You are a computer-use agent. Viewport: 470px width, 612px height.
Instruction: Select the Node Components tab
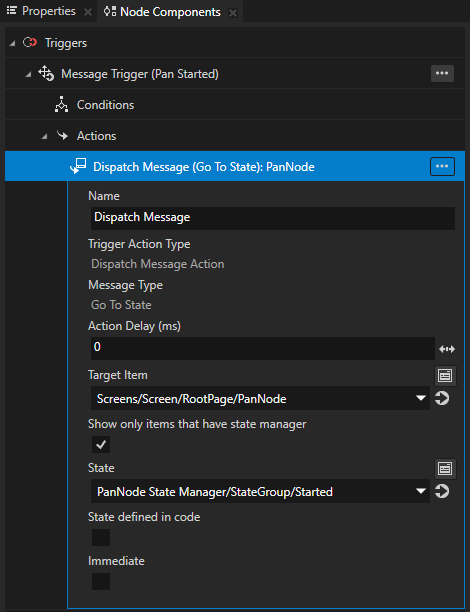(170, 12)
